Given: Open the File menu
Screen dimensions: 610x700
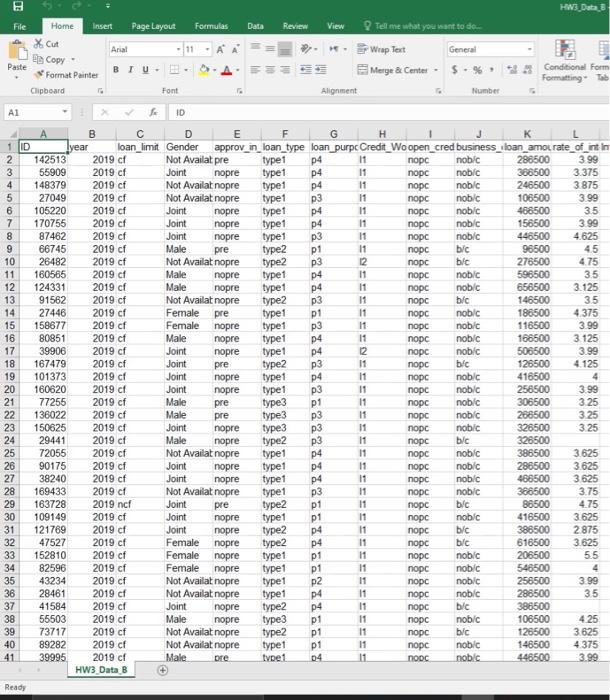Looking at the screenshot, I should point(20,26).
